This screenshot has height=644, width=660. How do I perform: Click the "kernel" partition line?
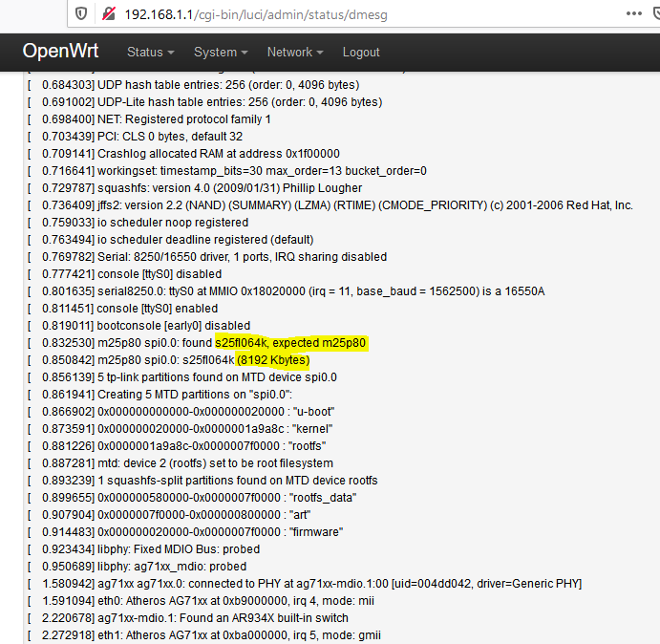point(181,429)
